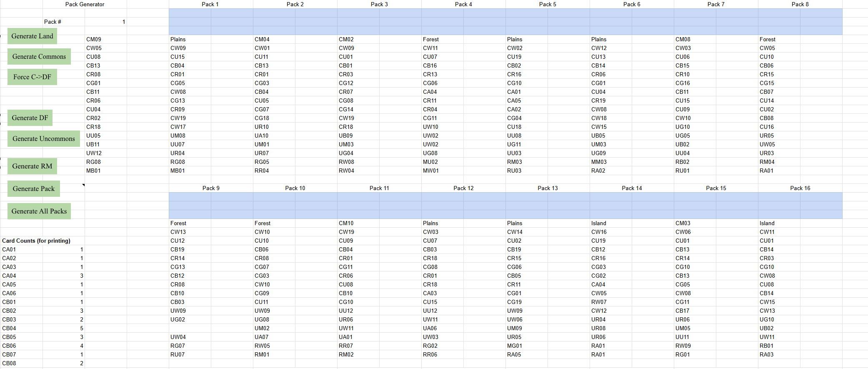
Task: Select the Pack # value cell showing 1
Action: [106, 22]
